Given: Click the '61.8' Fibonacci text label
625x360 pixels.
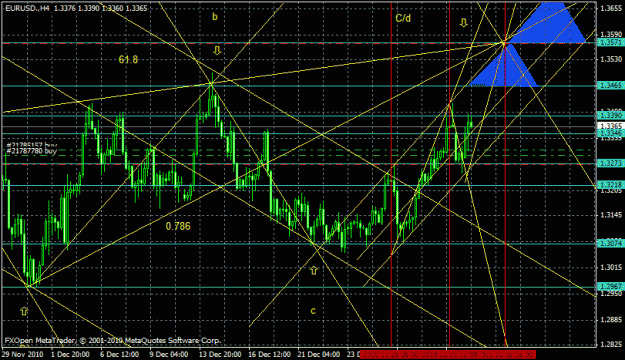Looking at the screenshot, I should point(128,60).
